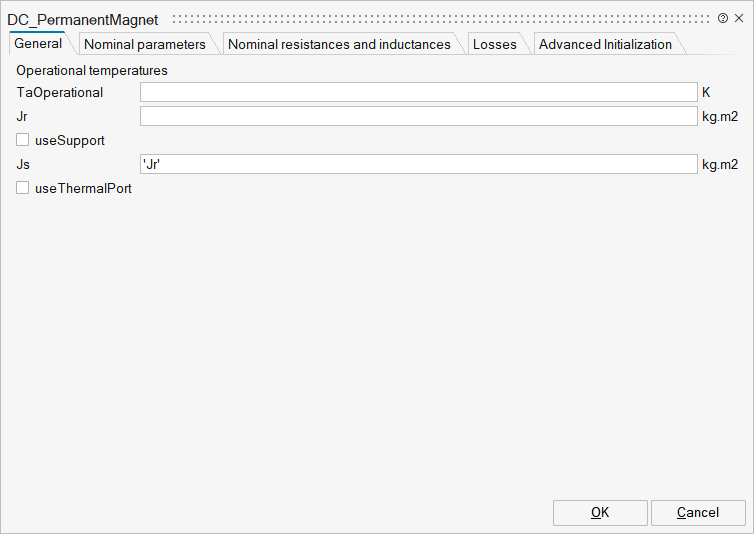Enable the useSupport checkbox
754x534 pixels.
pos(23,140)
